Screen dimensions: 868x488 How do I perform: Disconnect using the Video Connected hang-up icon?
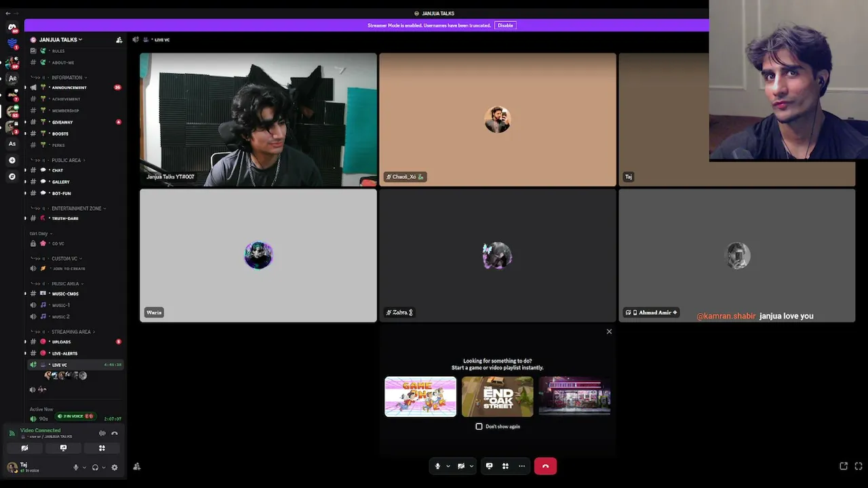click(x=115, y=433)
